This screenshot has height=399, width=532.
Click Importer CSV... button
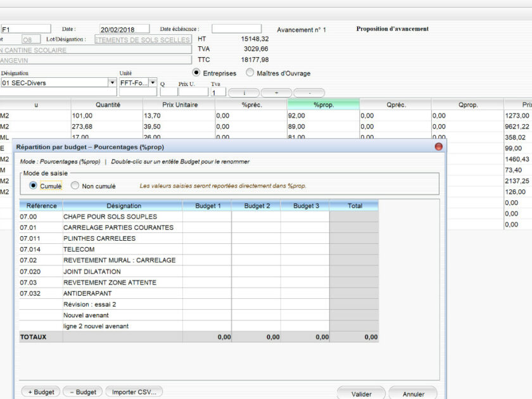[134, 392]
